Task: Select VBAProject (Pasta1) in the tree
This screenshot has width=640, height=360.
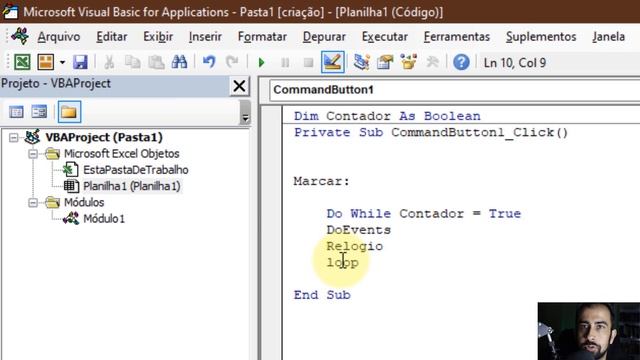Action: coord(104,137)
